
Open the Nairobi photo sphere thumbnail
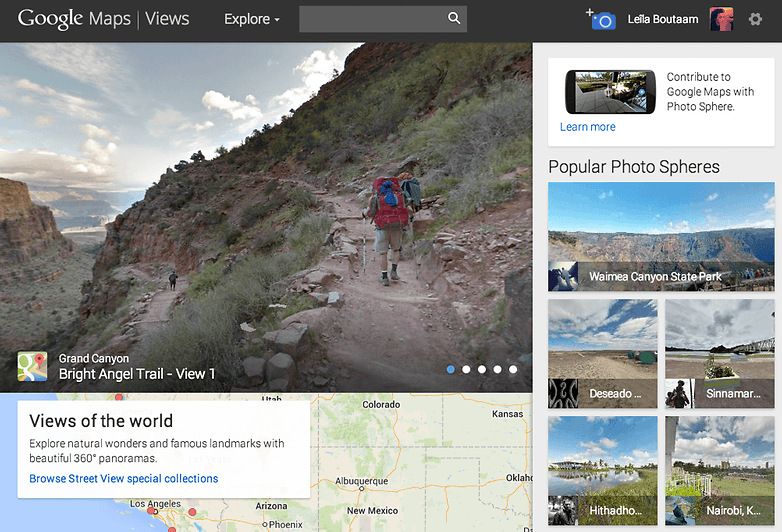(720, 471)
